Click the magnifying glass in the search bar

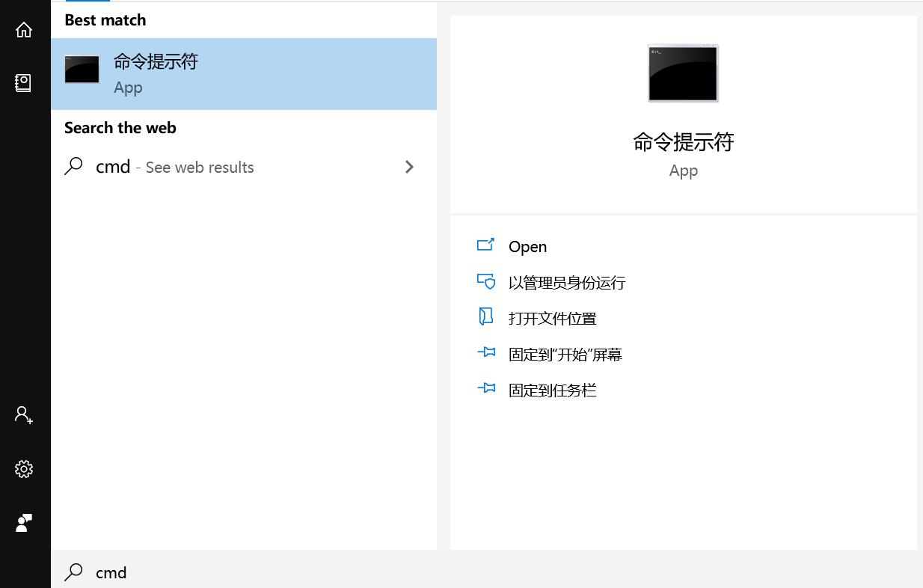click(x=74, y=572)
